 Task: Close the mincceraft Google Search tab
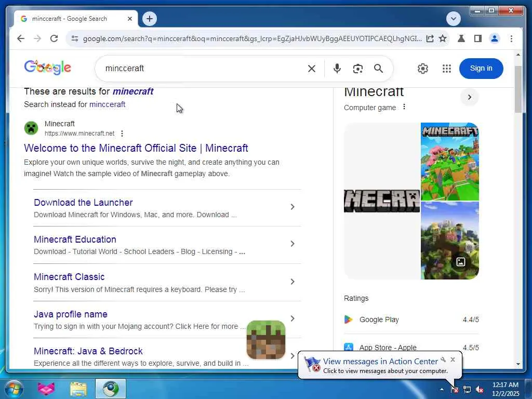tap(129, 19)
